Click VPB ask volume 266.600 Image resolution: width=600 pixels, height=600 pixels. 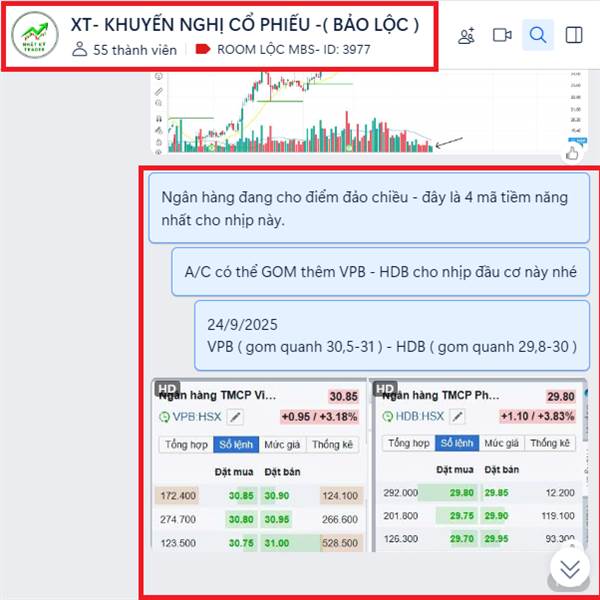(340, 519)
